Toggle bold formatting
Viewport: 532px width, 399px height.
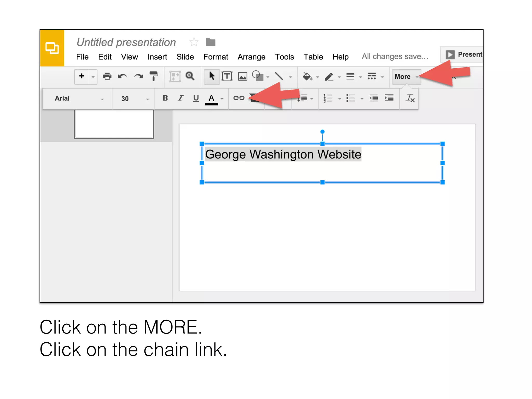(165, 98)
